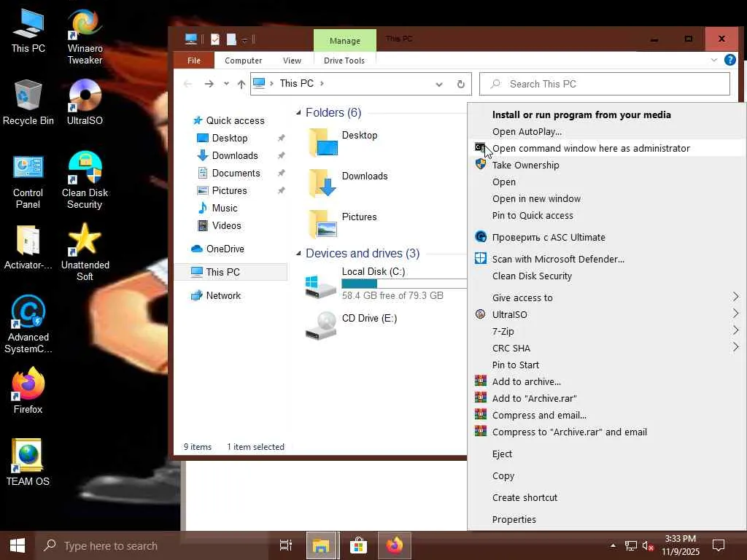Screen dimensions: 747x560
Task: Collapse the Folders (6) group
Action: [298, 113]
